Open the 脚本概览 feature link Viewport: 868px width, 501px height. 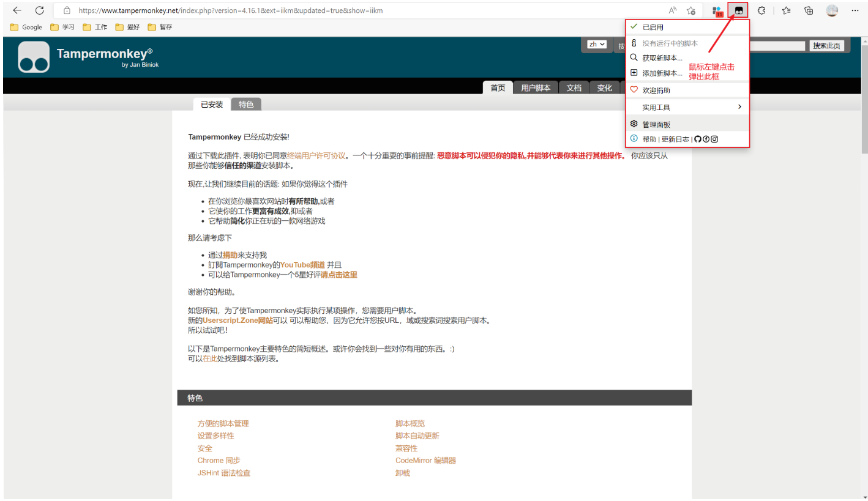point(410,423)
